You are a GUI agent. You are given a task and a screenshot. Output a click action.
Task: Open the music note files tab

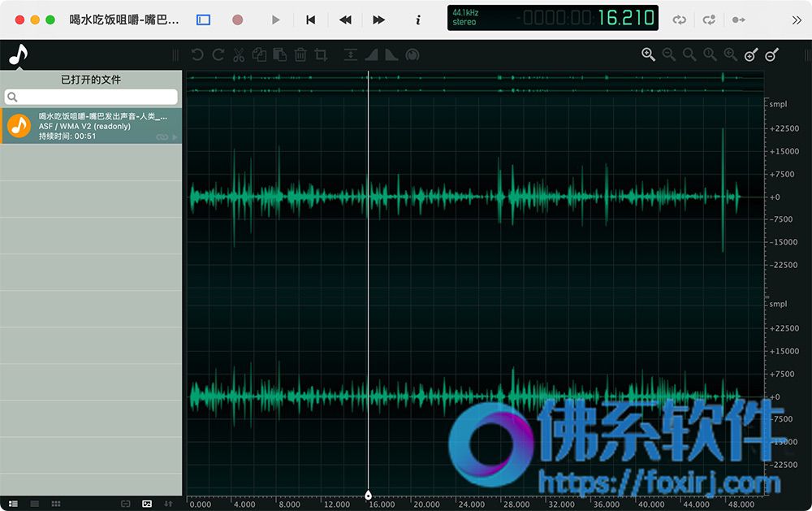click(x=19, y=54)
